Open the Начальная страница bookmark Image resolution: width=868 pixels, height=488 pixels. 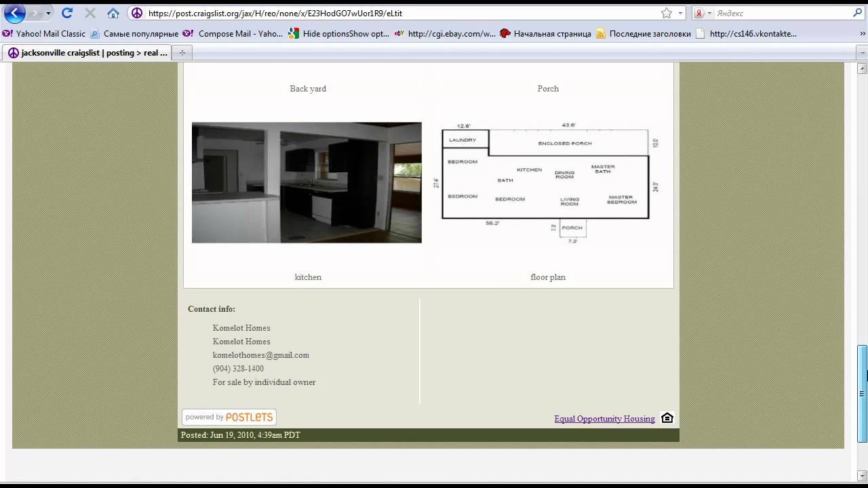(545, 33)
